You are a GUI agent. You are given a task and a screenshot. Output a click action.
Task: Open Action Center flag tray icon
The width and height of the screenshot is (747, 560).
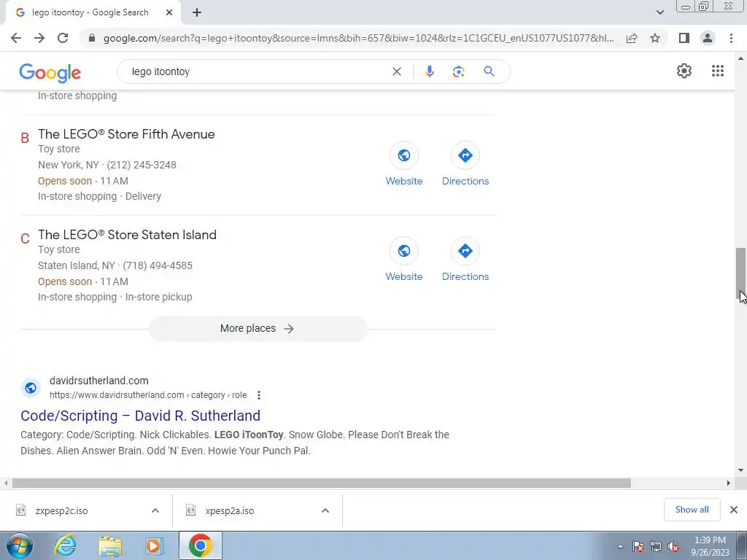[638, 547]
